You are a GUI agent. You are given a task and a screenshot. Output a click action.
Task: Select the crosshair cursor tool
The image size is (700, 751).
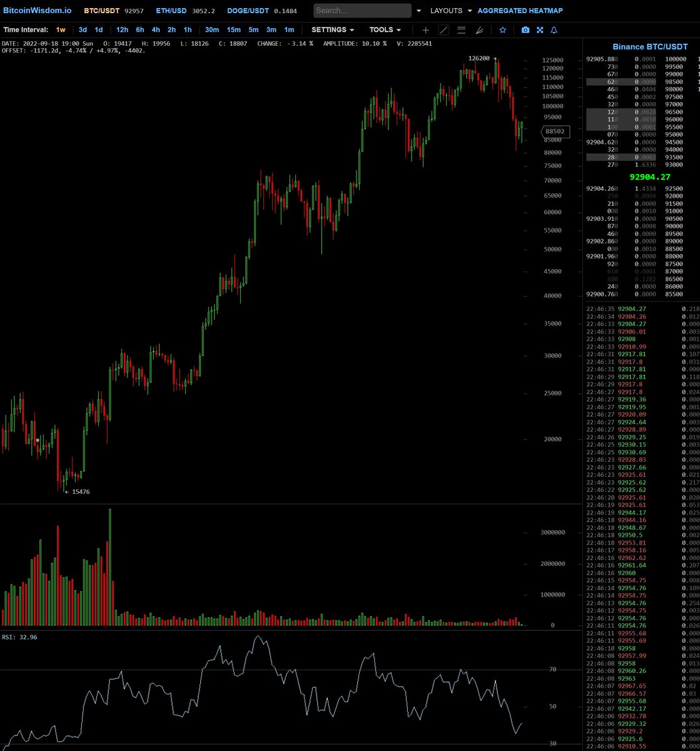(x=426, y=29)
